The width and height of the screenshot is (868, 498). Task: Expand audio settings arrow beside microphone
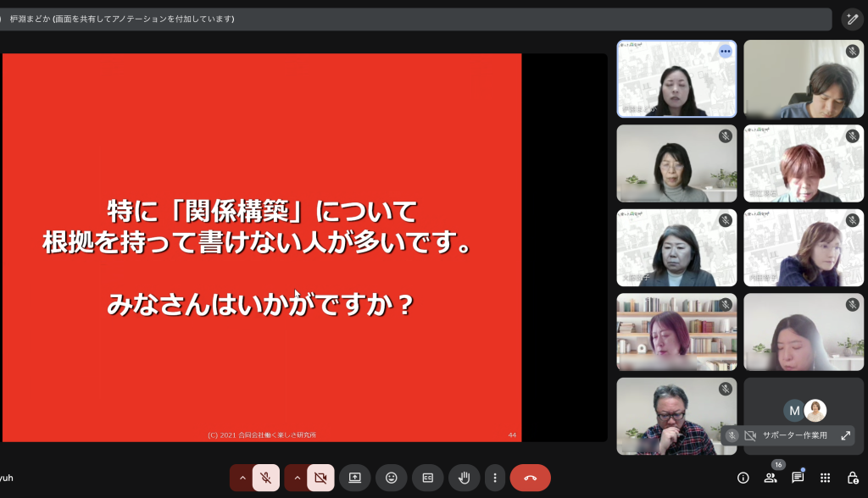242,478
